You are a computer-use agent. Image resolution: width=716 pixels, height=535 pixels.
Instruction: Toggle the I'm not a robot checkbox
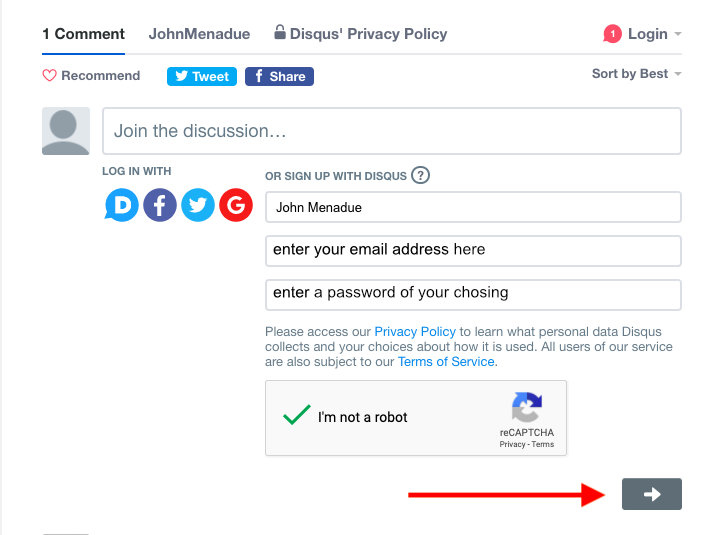(x=297, y=416)
